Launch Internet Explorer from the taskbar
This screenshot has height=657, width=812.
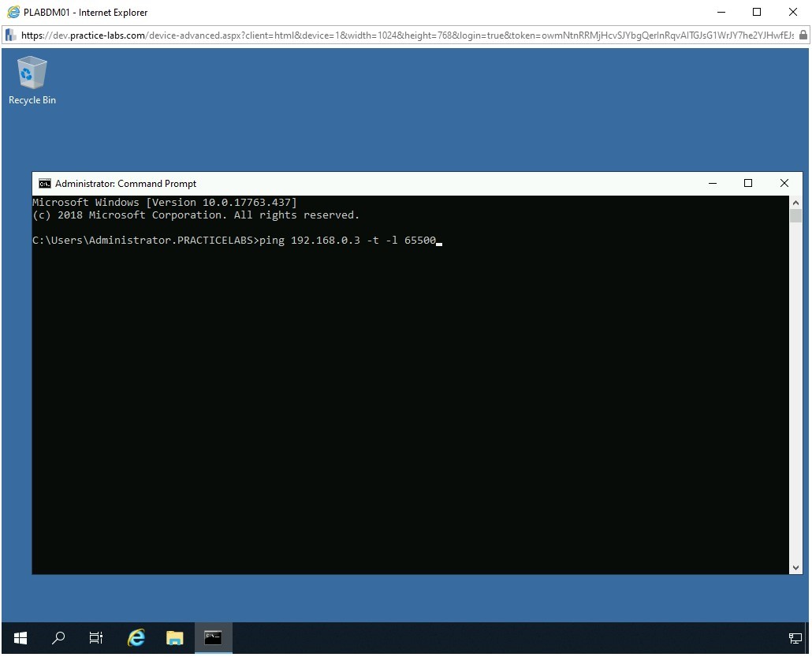pyautogui.click(x=136, y=638)
